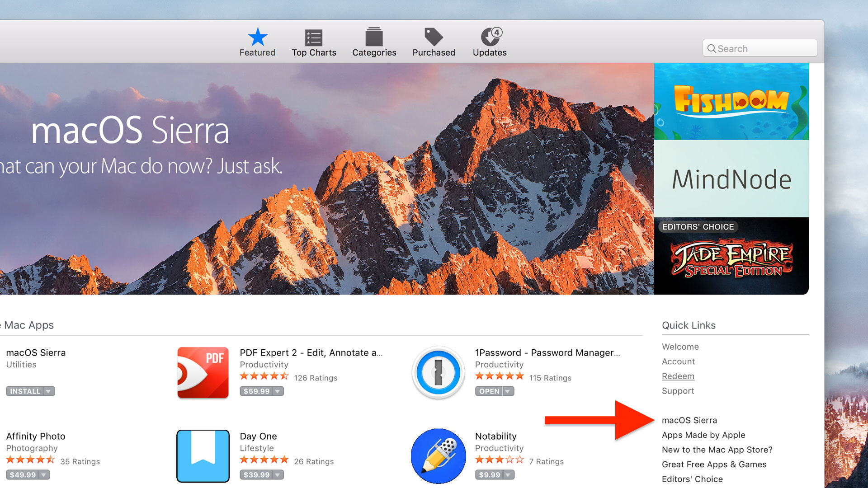Click 35 Ratings for Affinity Photo
The image size is (868, 488).
coord(80,461)
